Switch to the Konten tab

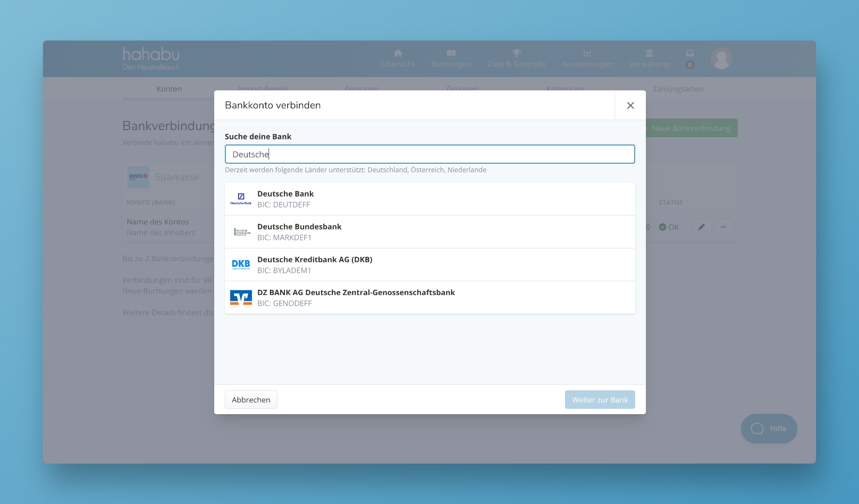click(169, 89)
